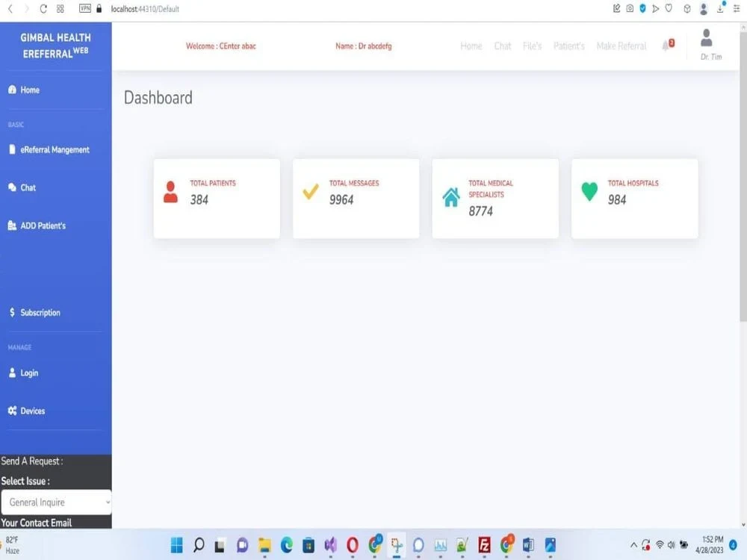
Task: Click the Subscription dollar icon
Action: (x=11, y=312)
